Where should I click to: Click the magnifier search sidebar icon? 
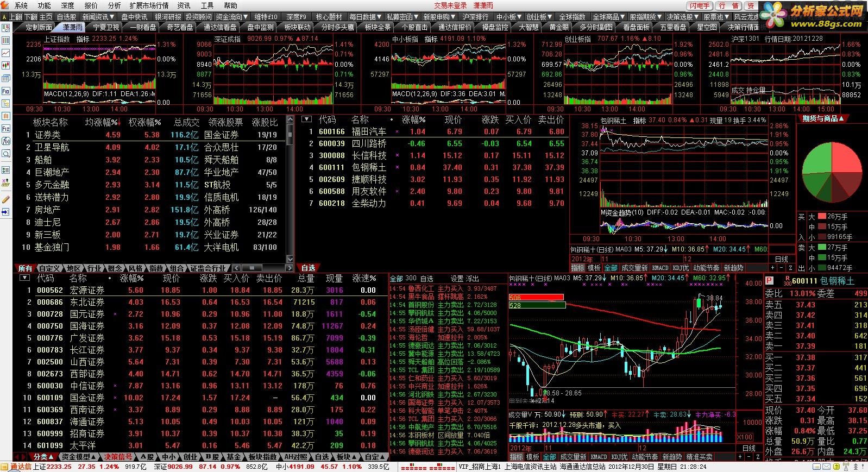pos(5,154)
